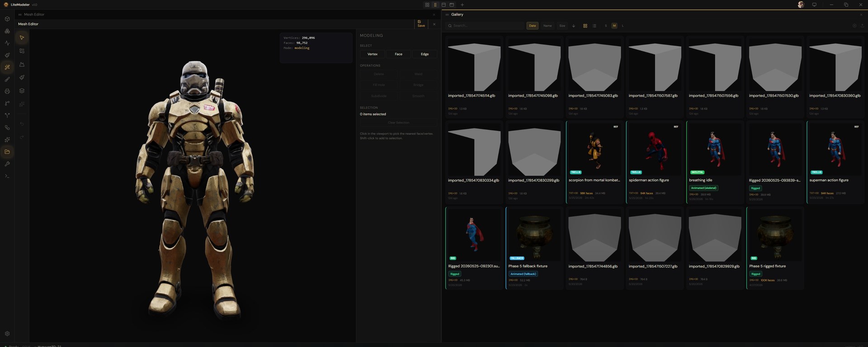Click the upload icon in Gallery toolbar

[862, 26]
